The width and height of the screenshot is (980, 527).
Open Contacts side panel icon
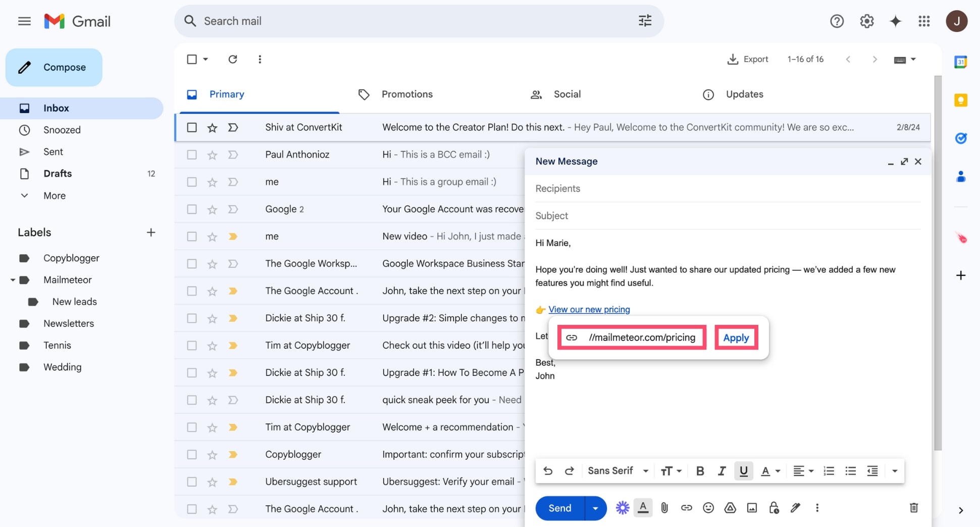960,176
